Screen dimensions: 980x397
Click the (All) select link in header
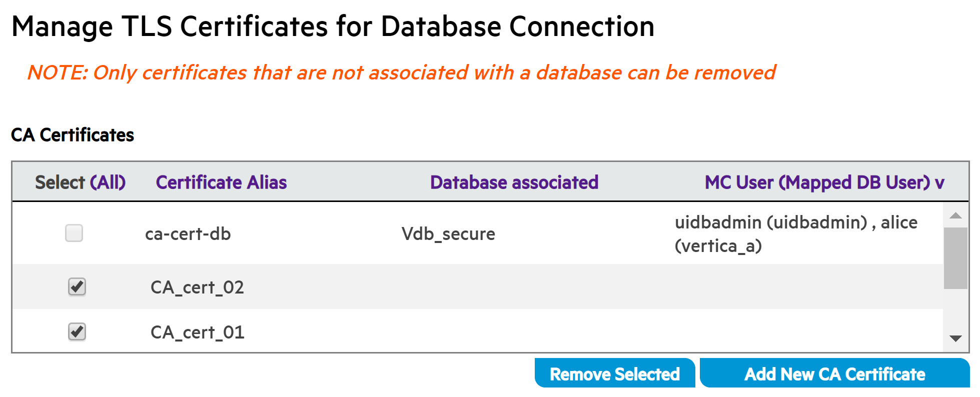point(108,182)
